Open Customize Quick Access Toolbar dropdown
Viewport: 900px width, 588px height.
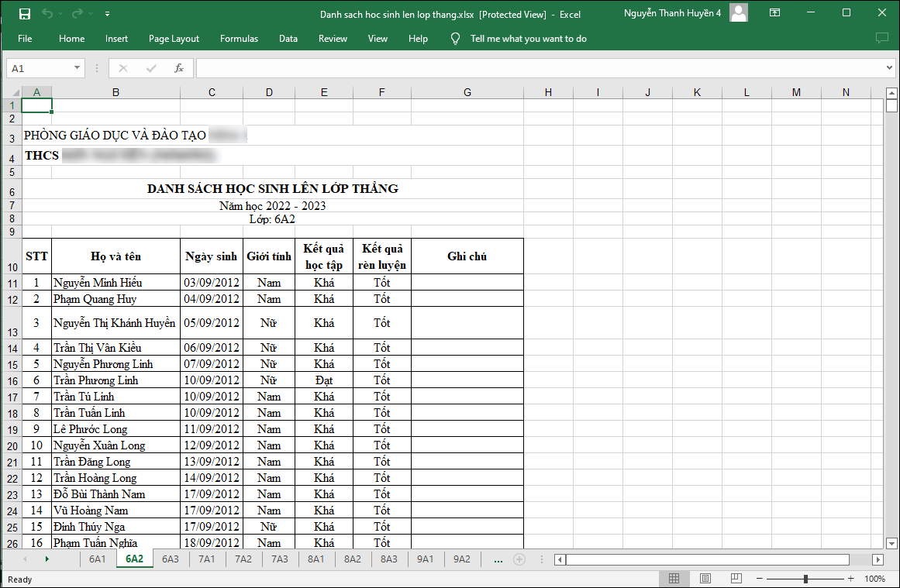pyautogui.click(x=107, y=14)
